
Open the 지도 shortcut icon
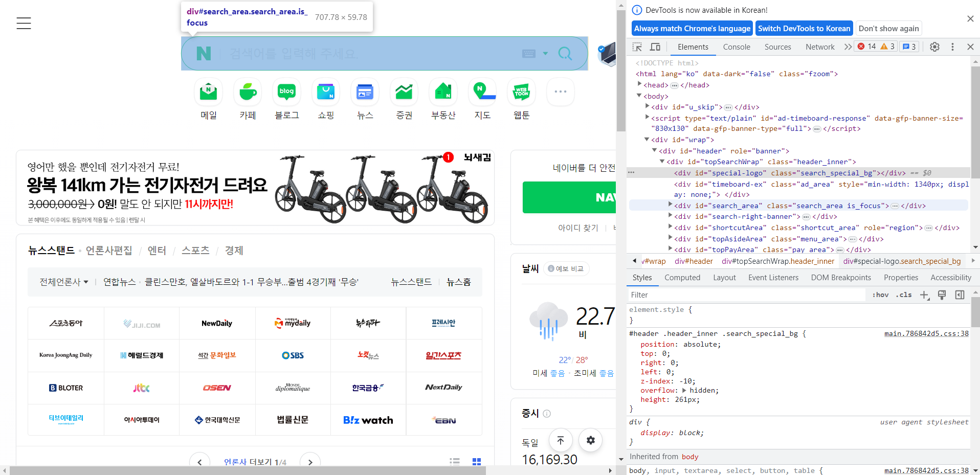click(x=482, y=93)
